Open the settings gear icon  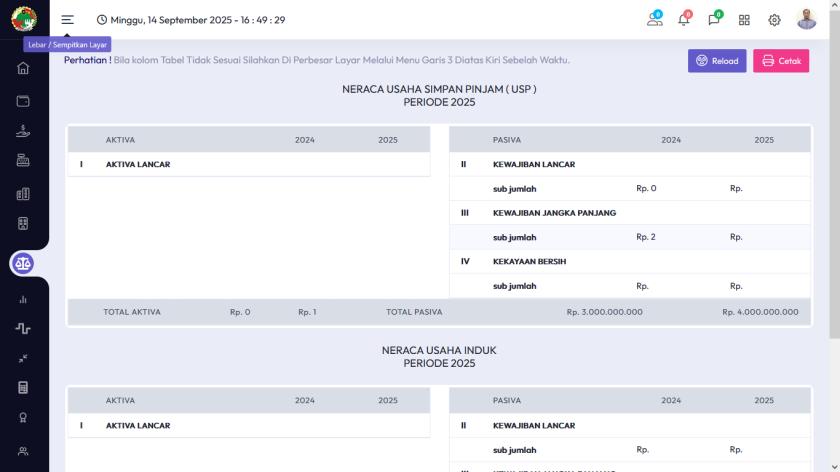click(x=774, y=20)
